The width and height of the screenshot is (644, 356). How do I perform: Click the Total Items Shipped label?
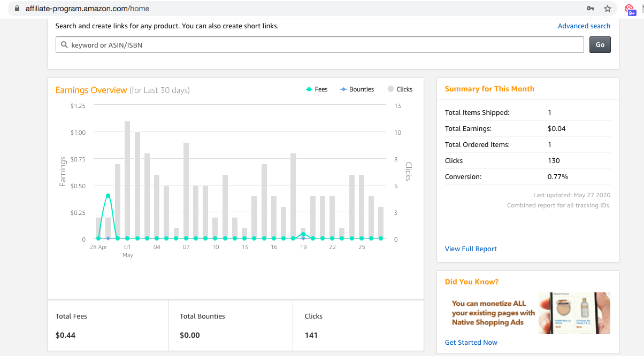(x=477, y=112)
